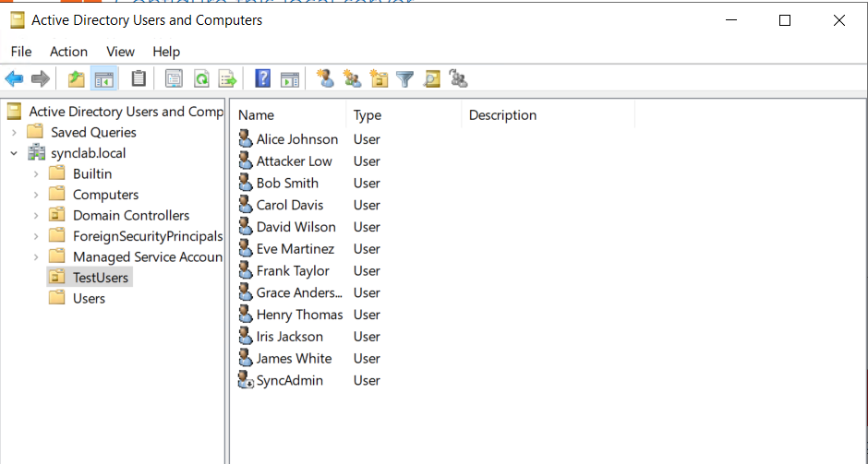Select the Users container in the tree
The height and width of the screenshot is (464, 868).
pos(89,298)
